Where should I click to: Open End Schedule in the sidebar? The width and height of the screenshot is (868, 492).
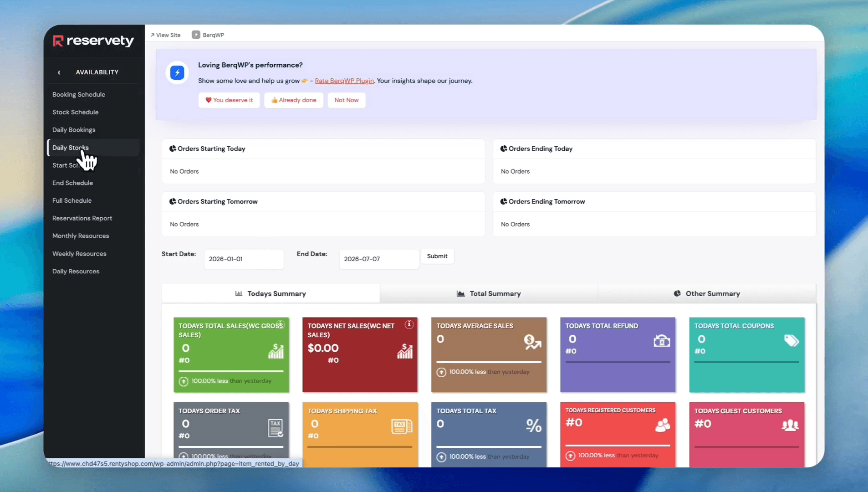[72, 183]
